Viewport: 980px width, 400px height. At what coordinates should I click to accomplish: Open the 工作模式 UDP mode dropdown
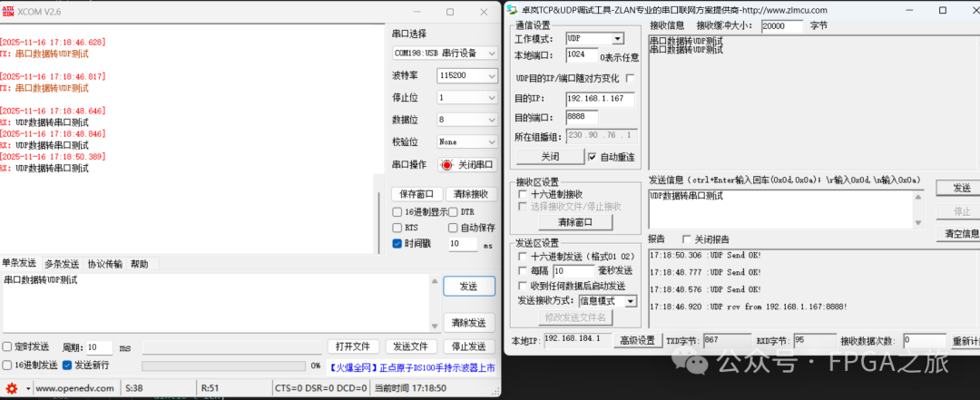coord(594,39)
